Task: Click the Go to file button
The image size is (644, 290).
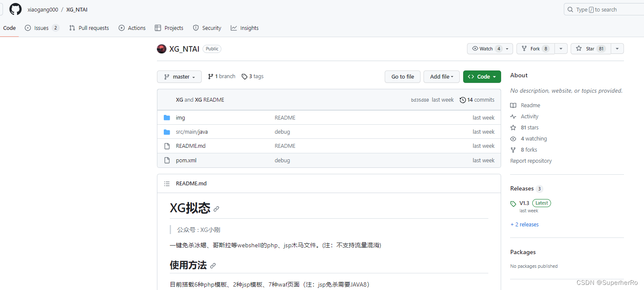Action: 402,76
